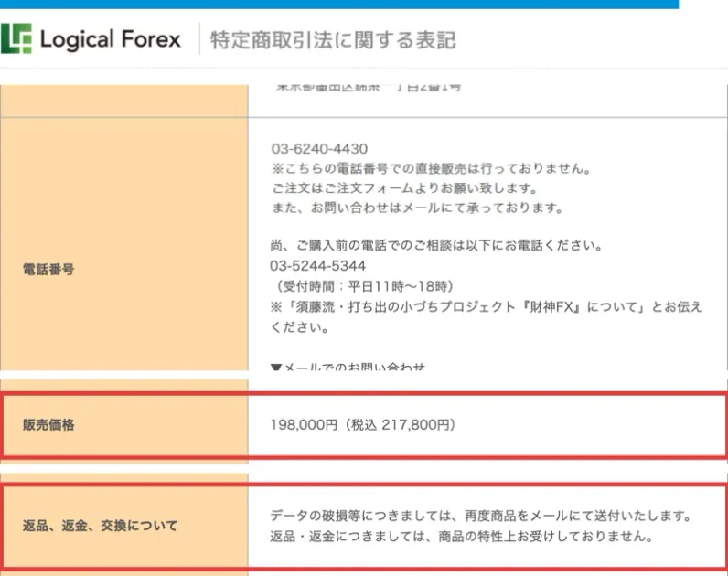The width and height of the screenshot is (728, 576).
Task: Select the line また、お問い合わせはメールにて承っております
Action: pos(417,208)
